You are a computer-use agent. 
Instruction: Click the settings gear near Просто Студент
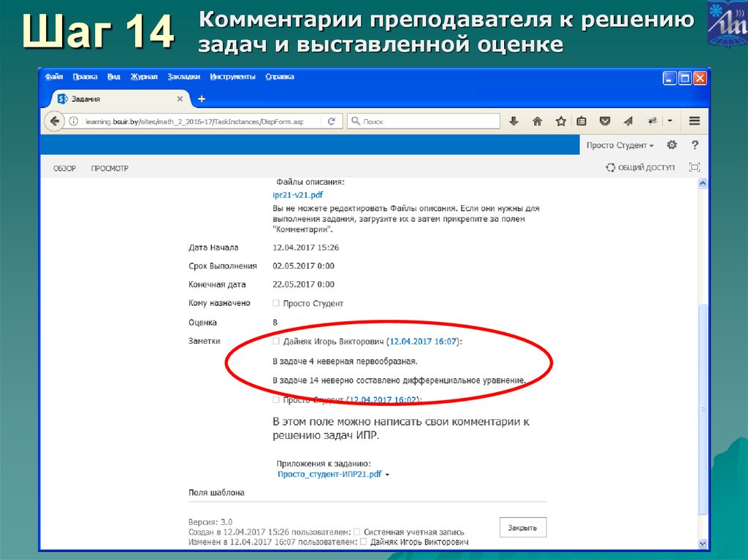pos(671,145)
